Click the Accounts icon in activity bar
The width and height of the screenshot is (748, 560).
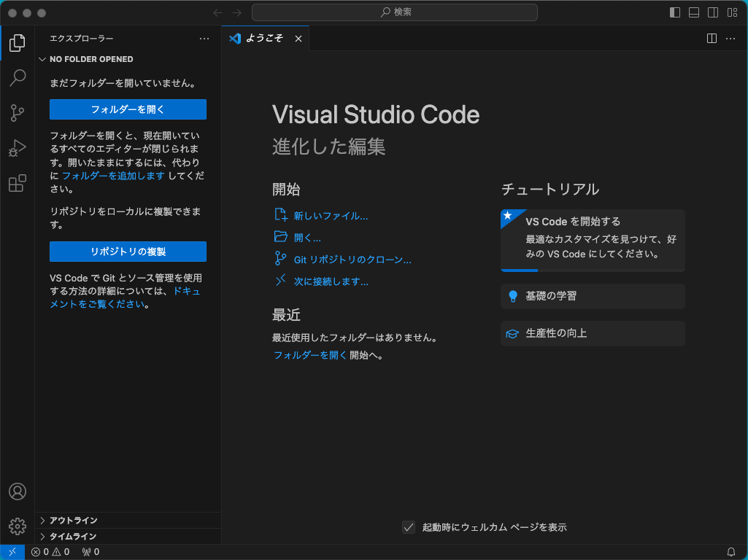(18, 491)
